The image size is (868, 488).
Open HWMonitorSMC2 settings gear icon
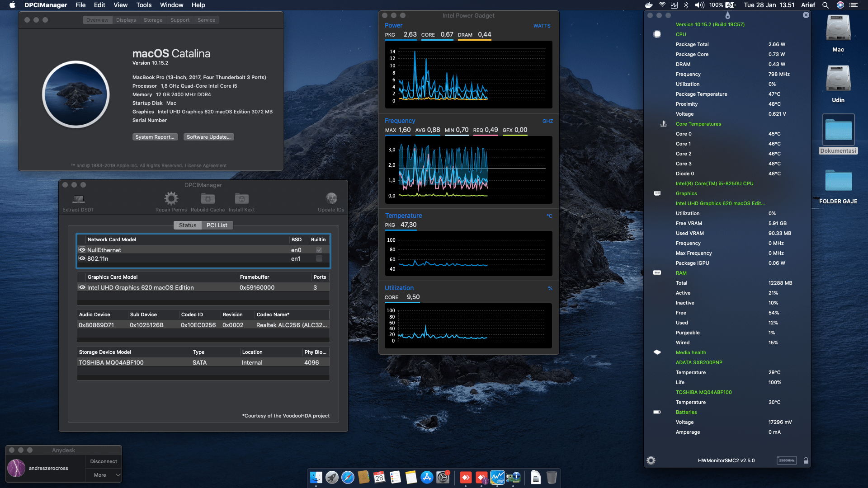pos(651,460)
